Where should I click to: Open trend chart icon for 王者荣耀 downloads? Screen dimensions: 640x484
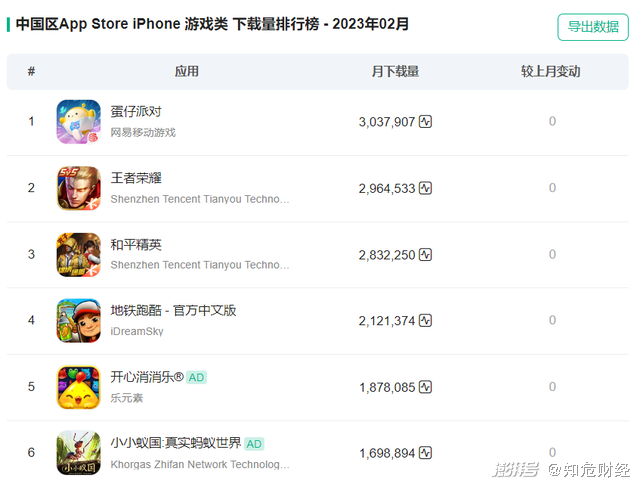click(425, 188)
